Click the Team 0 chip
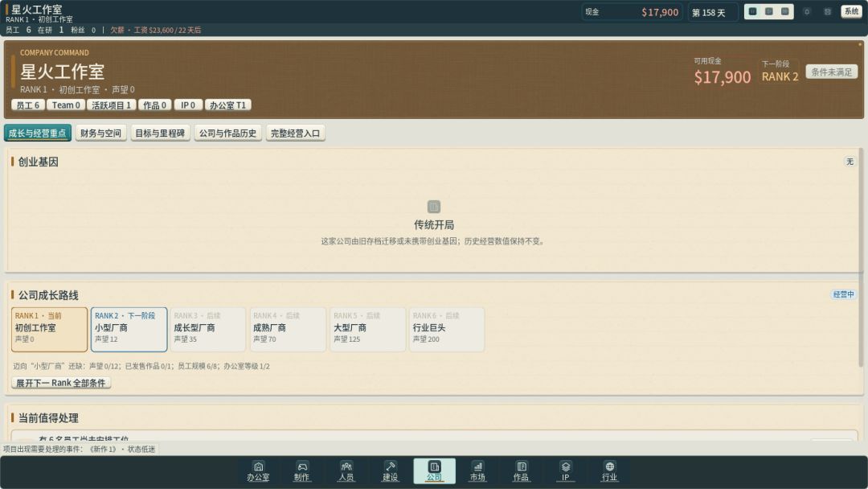Screen dimensions: 868x489 tap(66, 105)
